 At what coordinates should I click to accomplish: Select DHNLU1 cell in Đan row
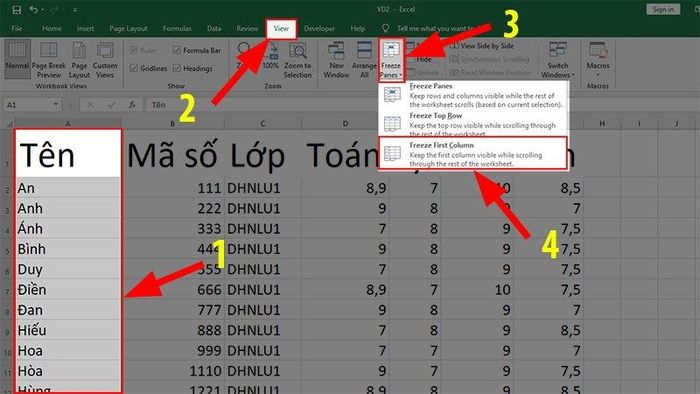pyautogui.click(x=262, y=310)
